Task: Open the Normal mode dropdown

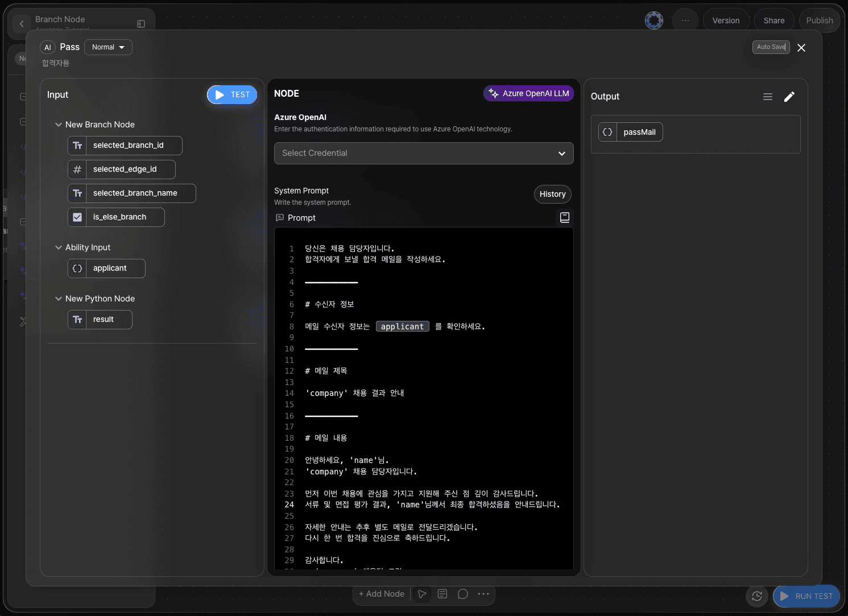Action: click(x=108, y=47)
